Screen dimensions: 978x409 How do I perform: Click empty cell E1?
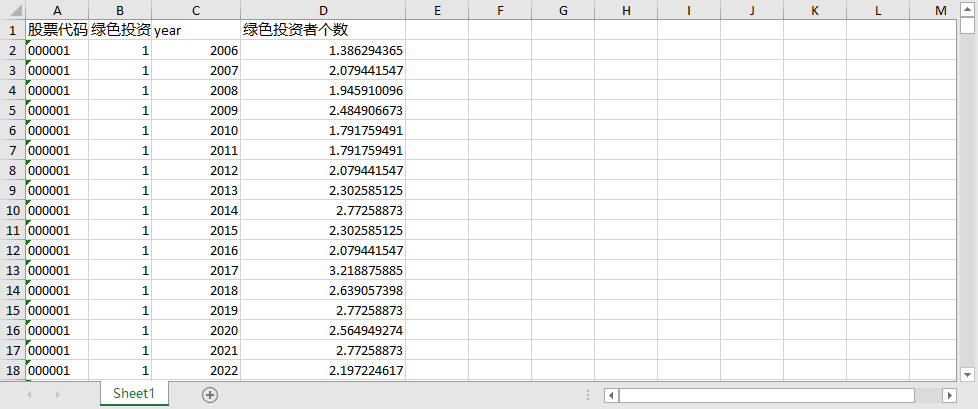coord(437,30)
